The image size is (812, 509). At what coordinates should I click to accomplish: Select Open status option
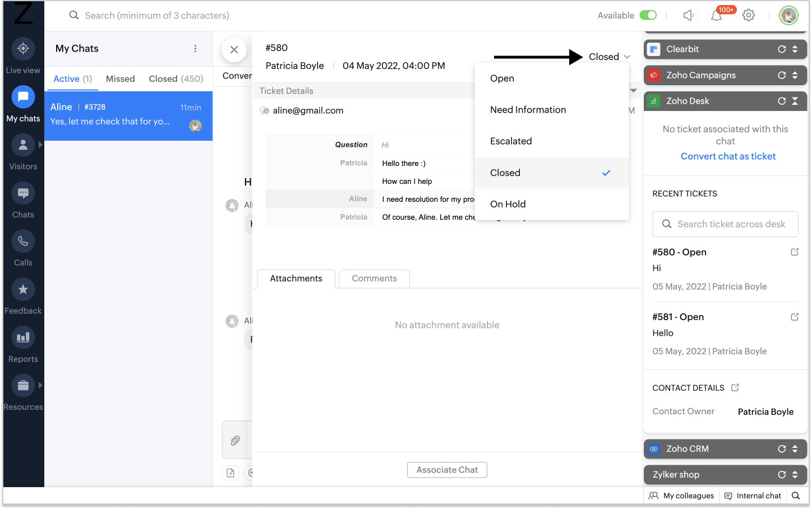pyautogui.click(x=552, y=78)
